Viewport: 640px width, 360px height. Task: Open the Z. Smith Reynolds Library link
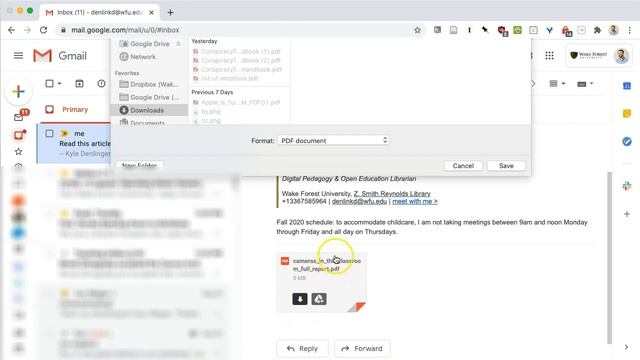pyautogui.click(x=392, y=193)
